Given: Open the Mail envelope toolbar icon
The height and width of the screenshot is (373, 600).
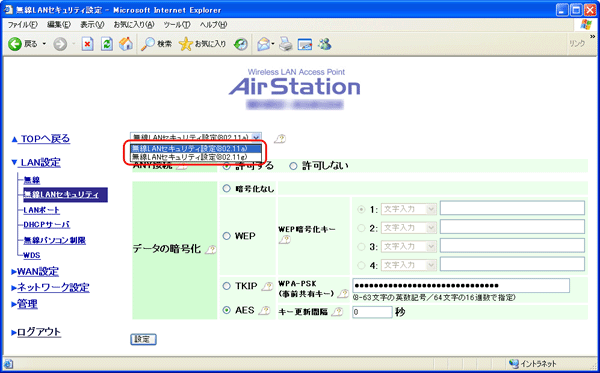Looking at the screenshot, I should [264, 44].
